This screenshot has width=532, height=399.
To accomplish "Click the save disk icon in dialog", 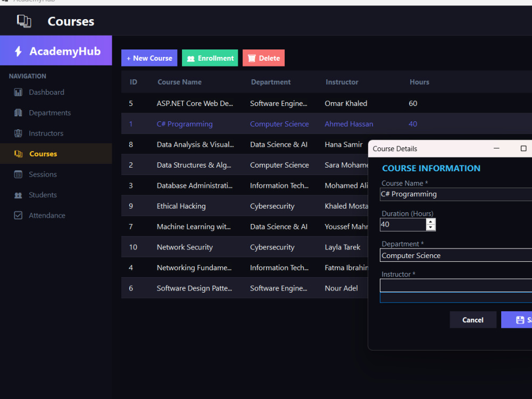I will (520, 320).
